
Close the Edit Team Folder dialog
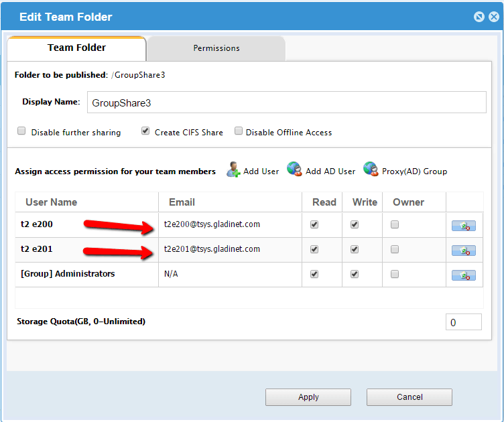point(493,17)
